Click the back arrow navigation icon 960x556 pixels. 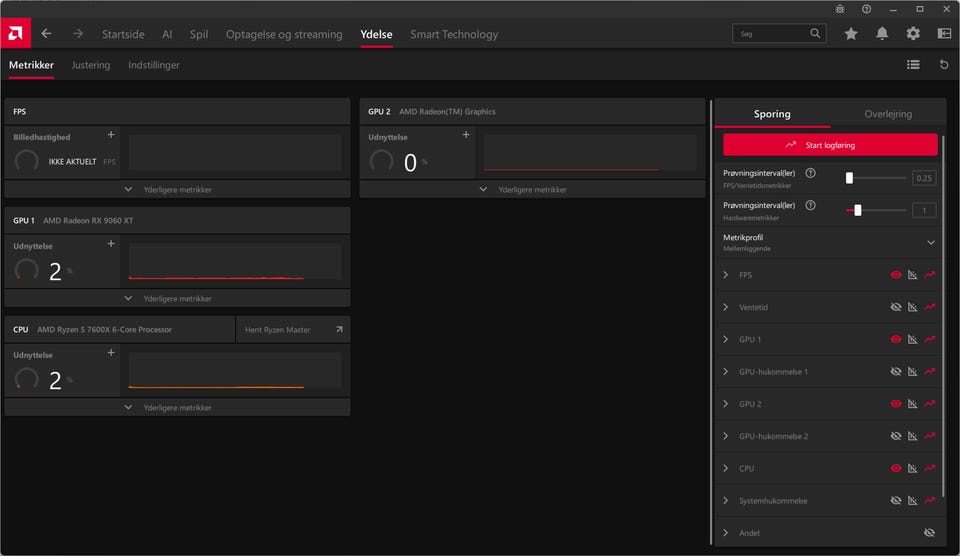pyautogui.click(x=46, y=34)
